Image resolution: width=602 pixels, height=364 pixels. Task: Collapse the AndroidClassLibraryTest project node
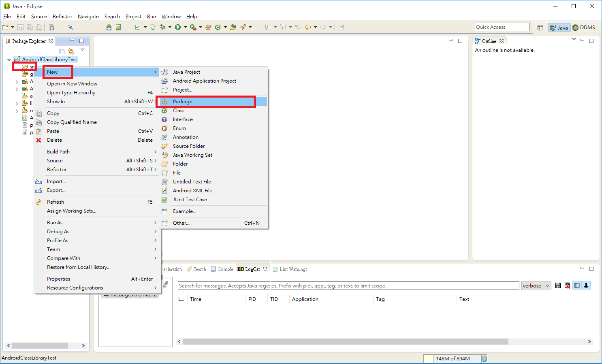tap(9, 60)
